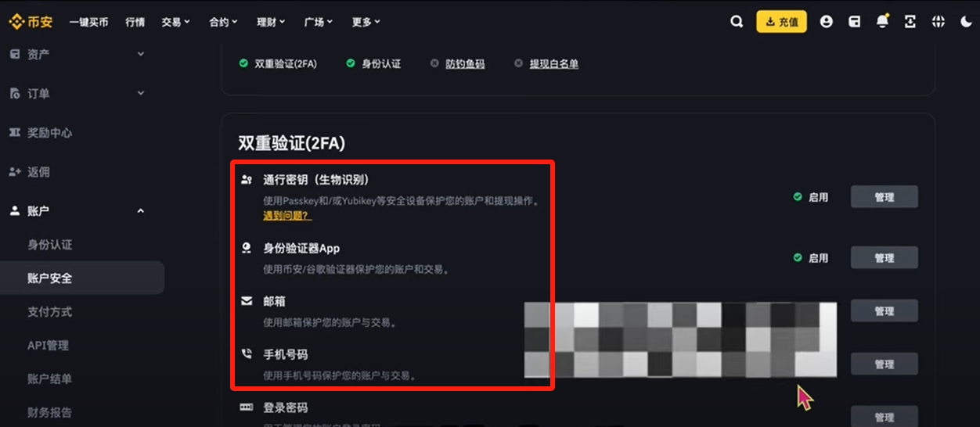Click the 遇到问题? help link
Image resolution: width=980 pixels, height=427 pixels.
[287, 215]
